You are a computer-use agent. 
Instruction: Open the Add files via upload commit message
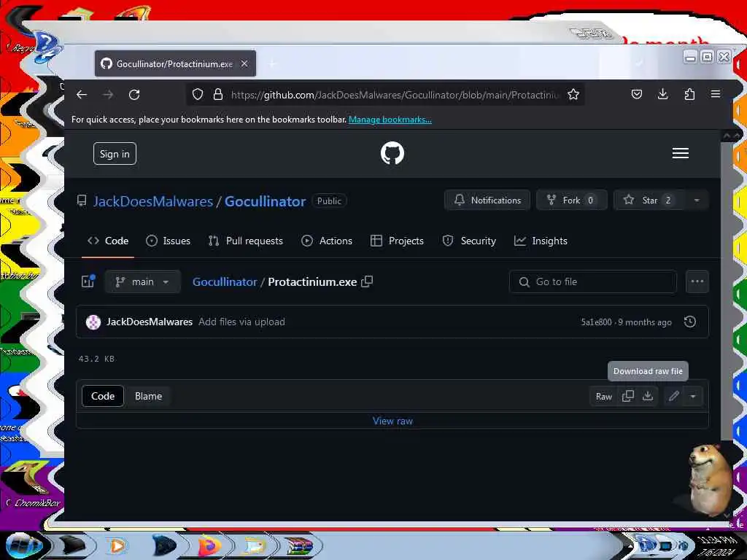(241, 322)
